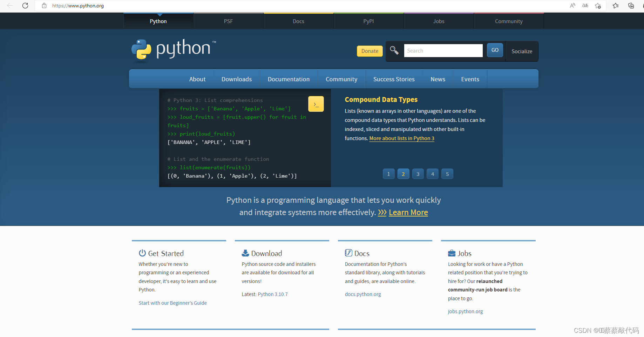Viewport: 644px width, 337px height.
Task: Open the Docs top tab
Action: [x=299, y=21]
